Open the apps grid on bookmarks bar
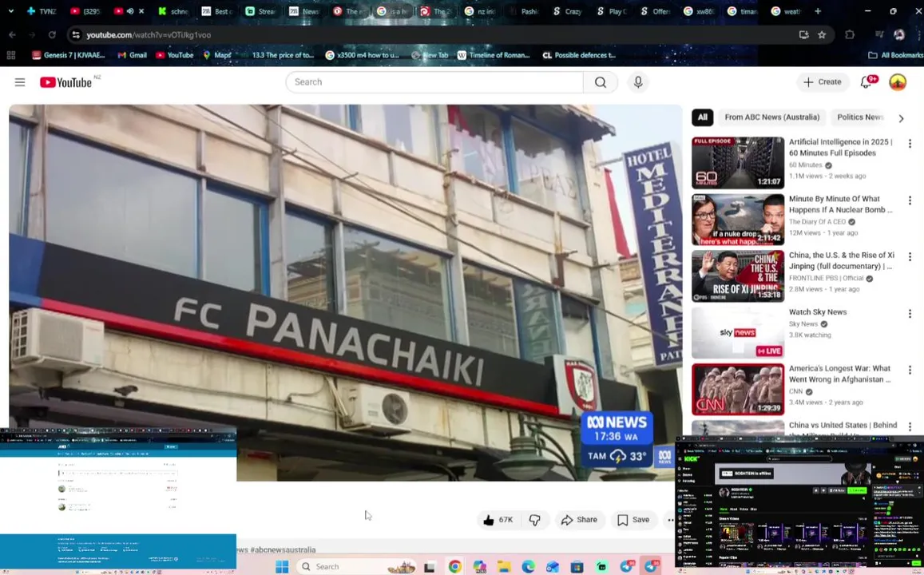 pyautogui.click(x=10, y=55)
